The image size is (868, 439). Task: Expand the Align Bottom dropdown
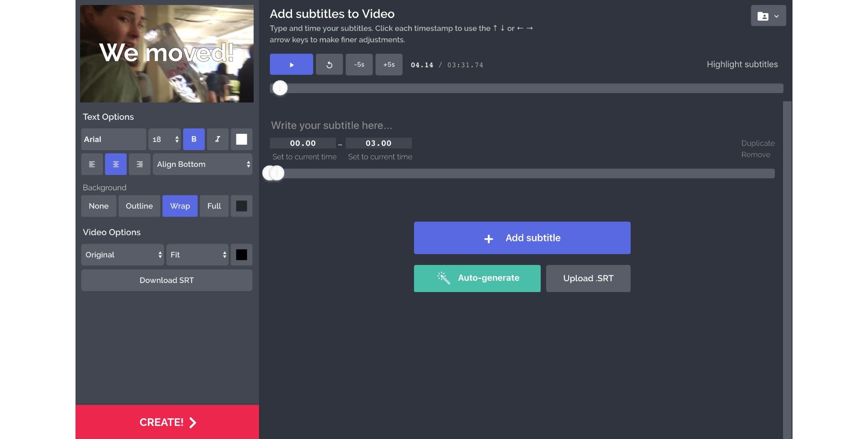point(203,164)
